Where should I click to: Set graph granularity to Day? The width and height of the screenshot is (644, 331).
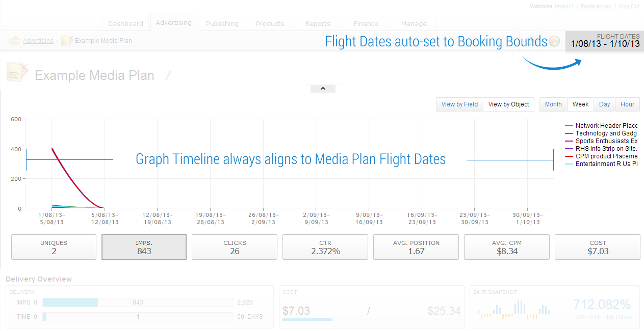(605, 104)
